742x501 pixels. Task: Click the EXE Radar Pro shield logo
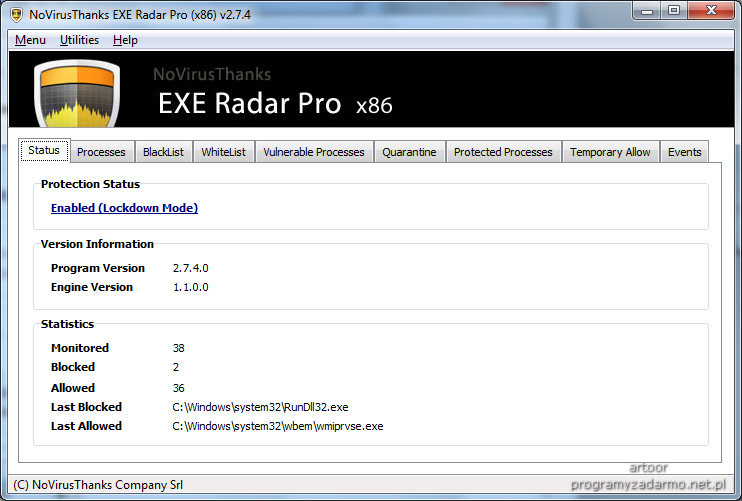click(77, 93)
